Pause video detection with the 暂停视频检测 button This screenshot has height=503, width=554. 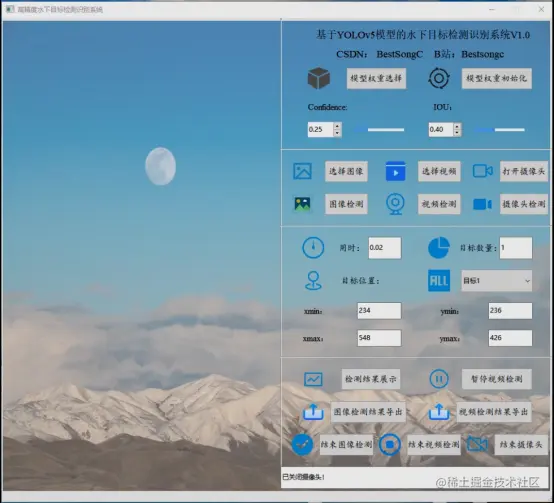[497, 379]
